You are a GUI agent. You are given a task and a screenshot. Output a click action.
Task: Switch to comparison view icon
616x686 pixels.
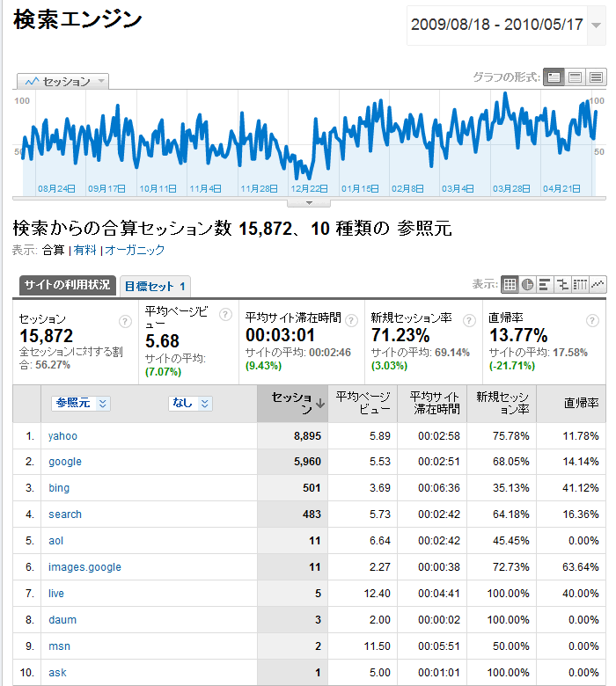(x=562, y=284)
